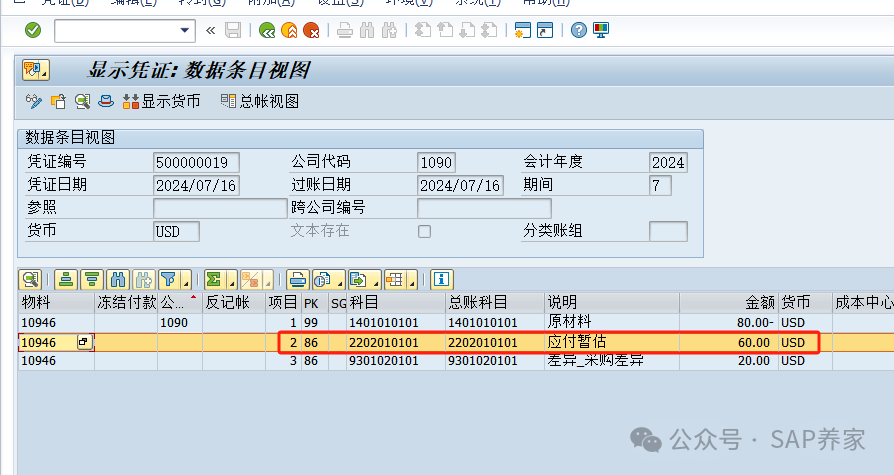Click the Next Page navigation icon

point(467,30)
